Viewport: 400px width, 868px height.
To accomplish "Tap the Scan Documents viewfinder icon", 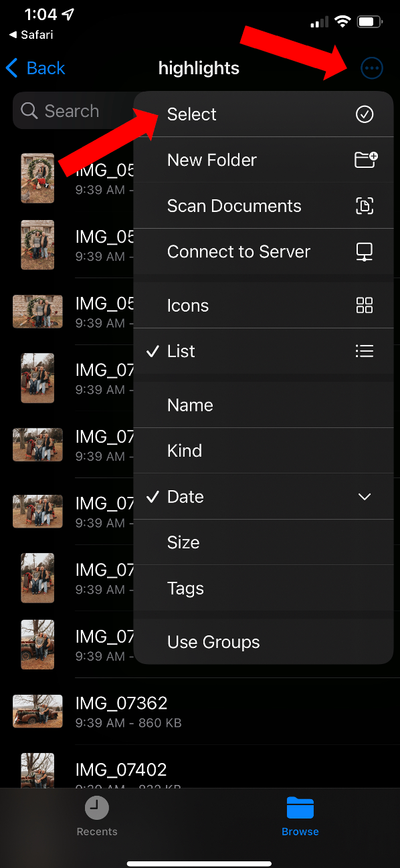I will [365, 206].
